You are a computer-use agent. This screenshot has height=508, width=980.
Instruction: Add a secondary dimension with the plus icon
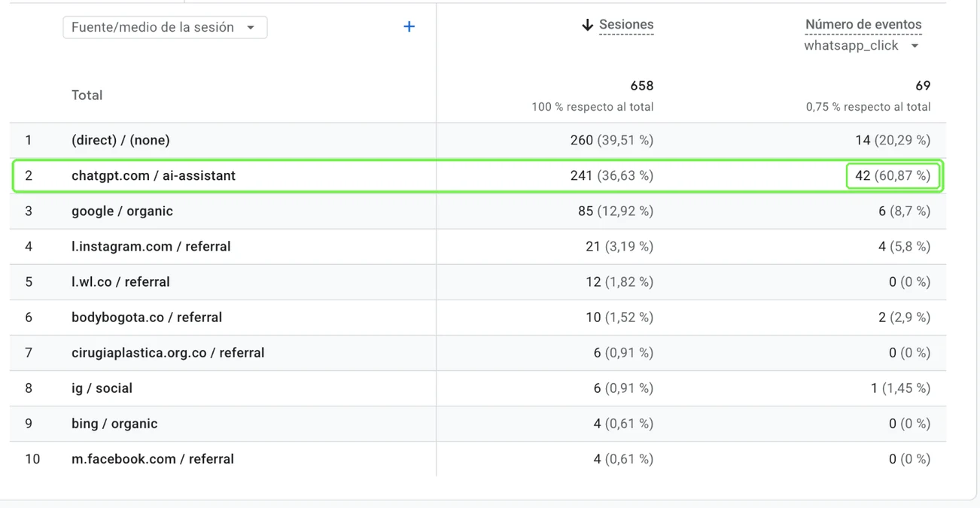409,26
